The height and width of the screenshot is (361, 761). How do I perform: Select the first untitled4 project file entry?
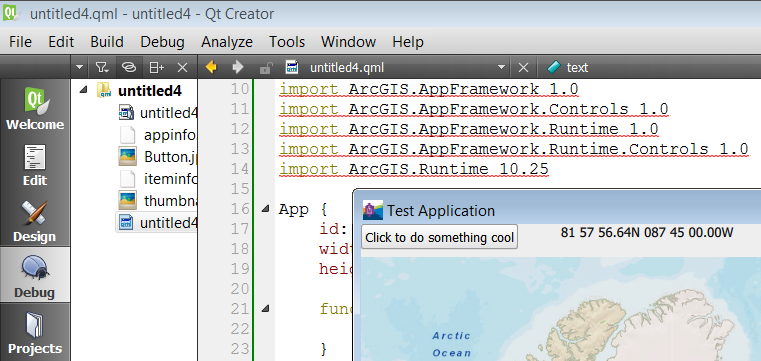[158, 113]
